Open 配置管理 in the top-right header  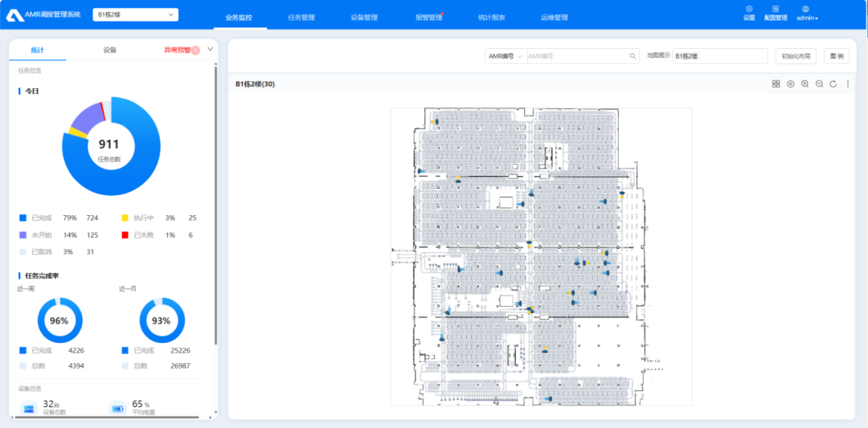(x=776, y=13)
